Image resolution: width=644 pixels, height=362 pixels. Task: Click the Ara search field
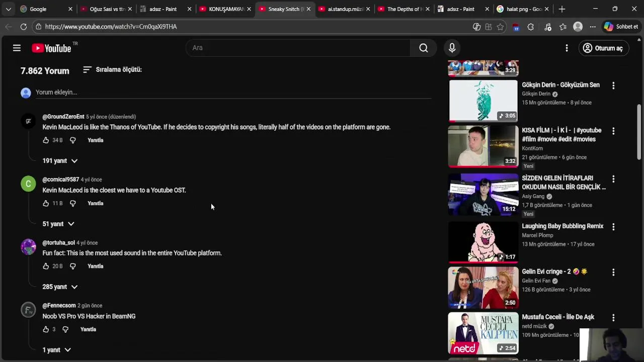298,48
